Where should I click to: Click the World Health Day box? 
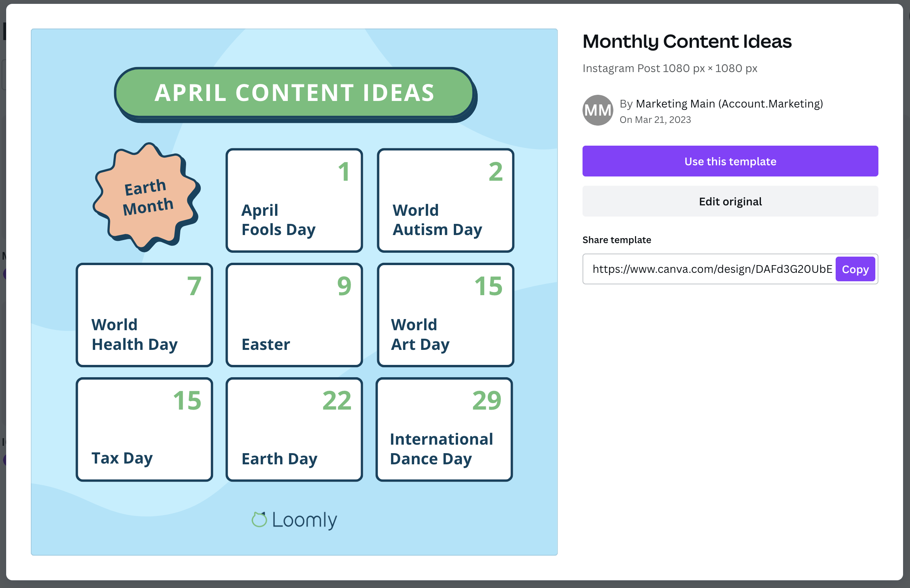(x=144, y=315)
